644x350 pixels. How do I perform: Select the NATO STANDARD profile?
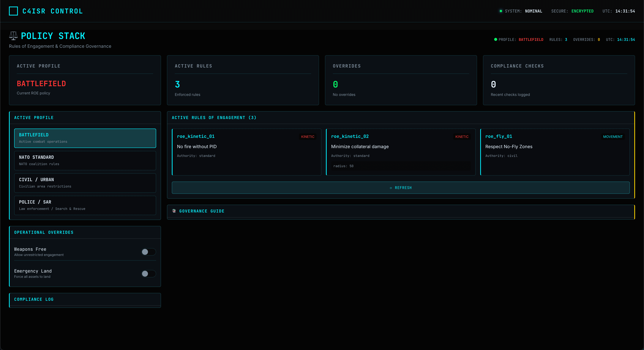click(x=85, y=160)
